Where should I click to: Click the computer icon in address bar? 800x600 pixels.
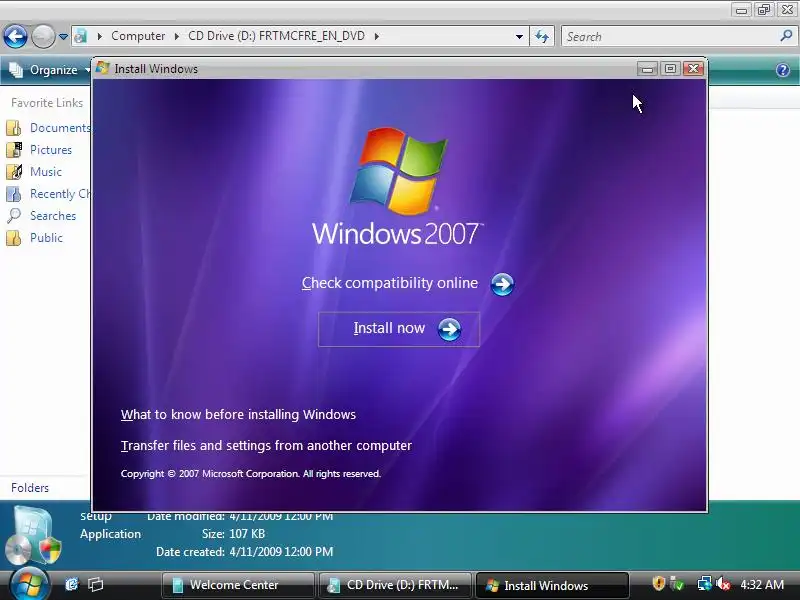81,36
